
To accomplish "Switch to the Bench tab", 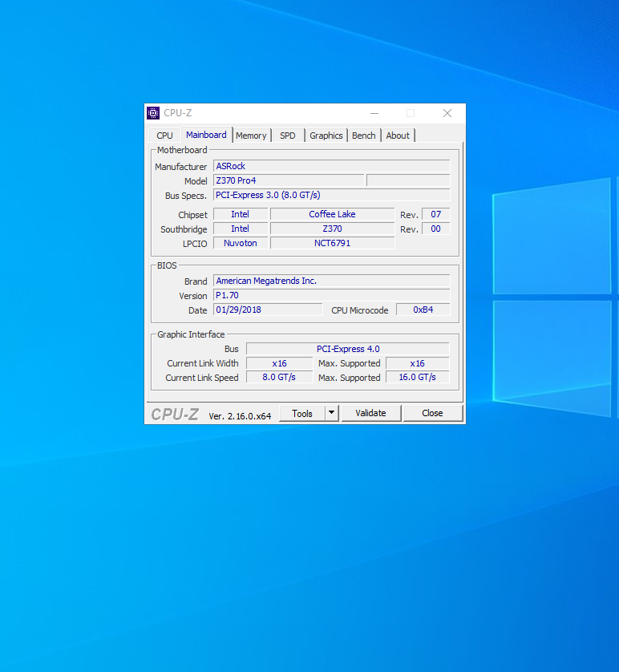I will coord(364,136).
